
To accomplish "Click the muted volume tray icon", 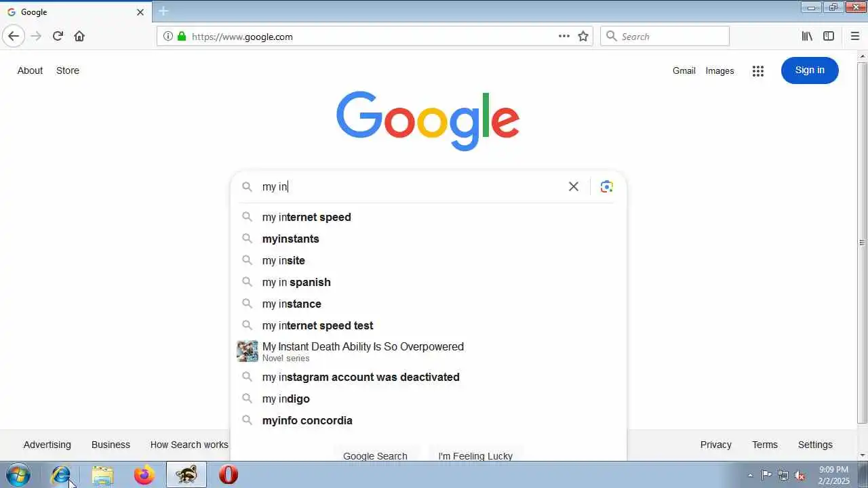I will click(x=800, y=475).
